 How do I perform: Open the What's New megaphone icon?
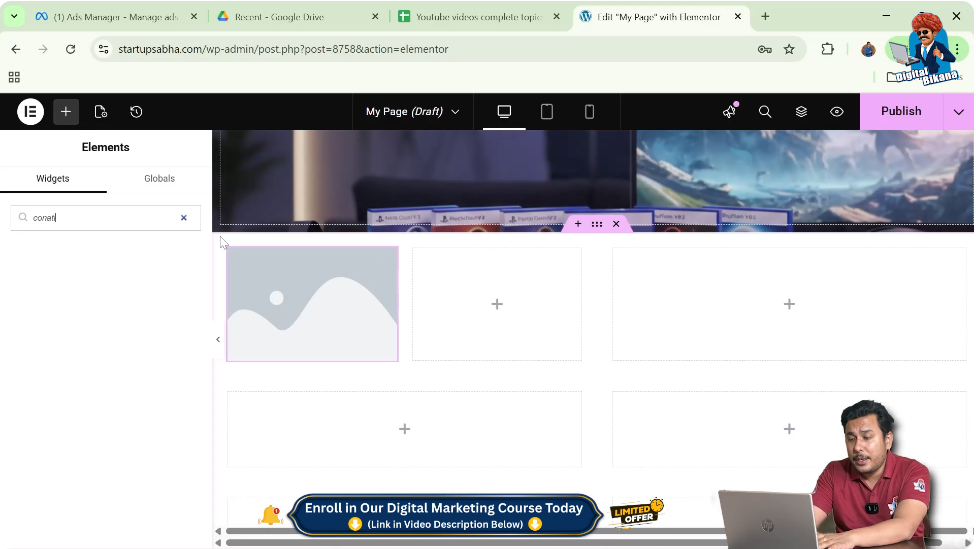(x=729, y=112)
